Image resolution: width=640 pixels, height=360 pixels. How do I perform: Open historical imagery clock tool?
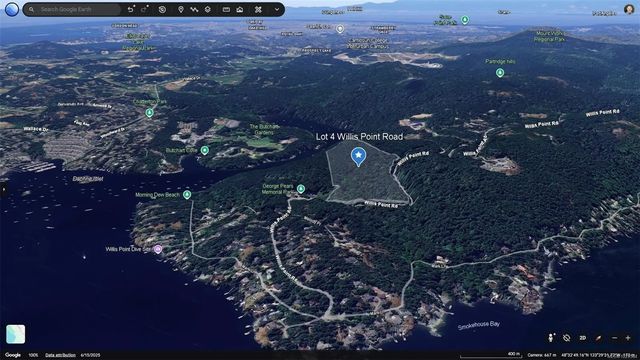pos(162,9)
